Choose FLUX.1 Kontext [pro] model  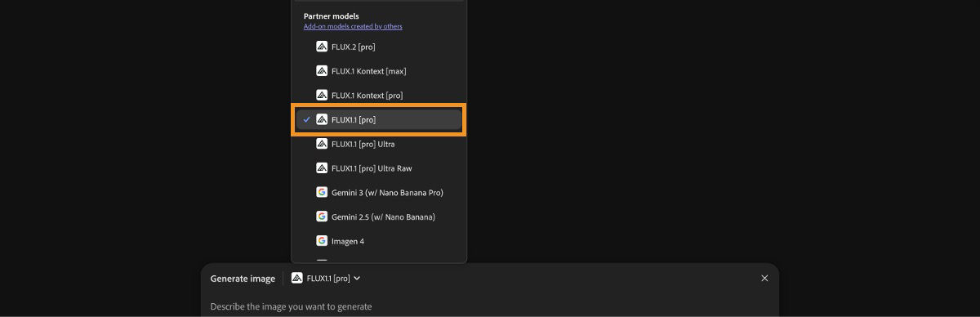[x=379, y=96]
